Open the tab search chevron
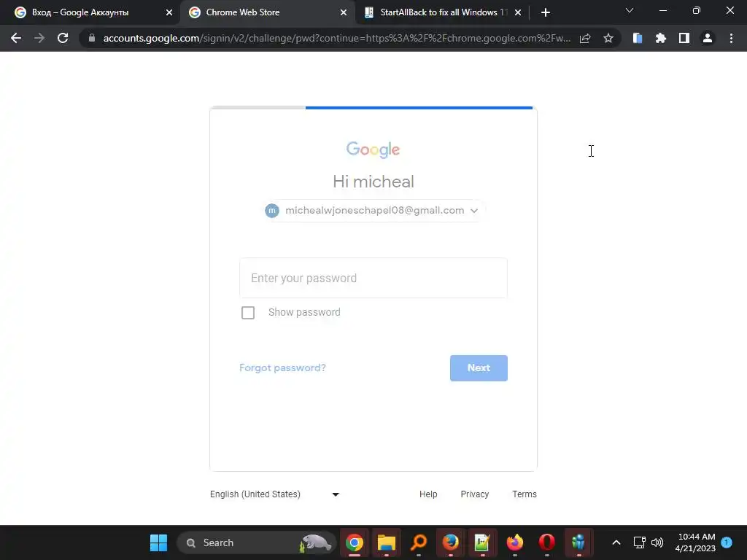Viewport: 747px width, 560px height. coord(630,10)
